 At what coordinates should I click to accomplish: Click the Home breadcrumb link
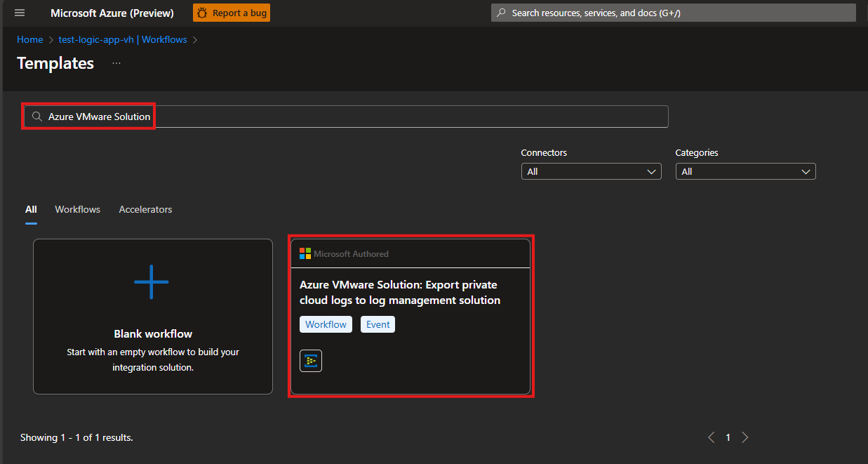click(x=30, y=40)
